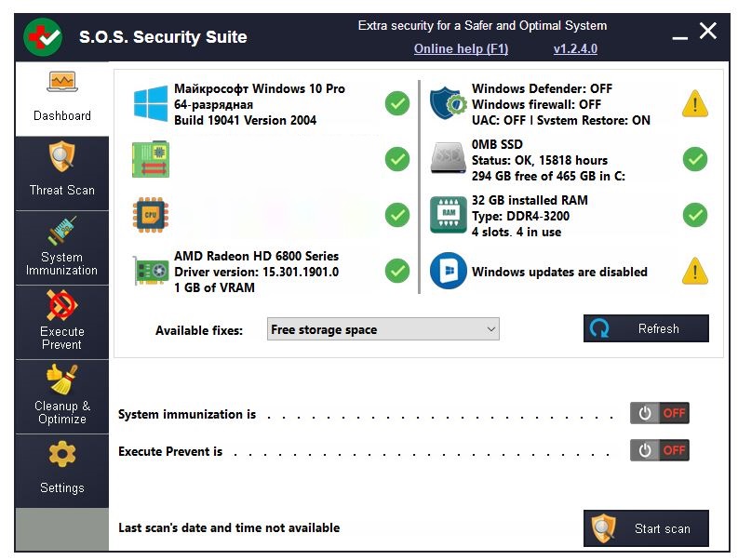Click the RAM module icon
The width and height of the screenshot is (738, 560).
[x=448, y=215]
